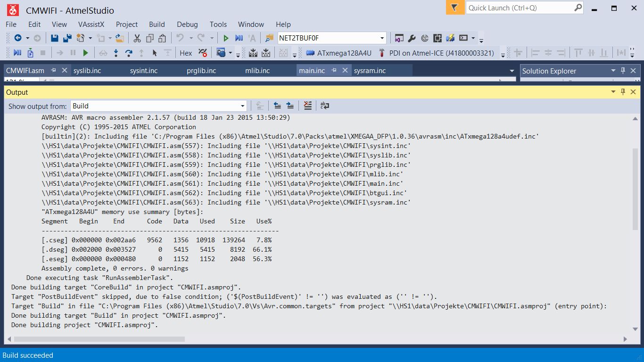Screen dimensions: 644x362
Task: Open the Tools menu
Action: pyautogui.click(x=218, y=24)
